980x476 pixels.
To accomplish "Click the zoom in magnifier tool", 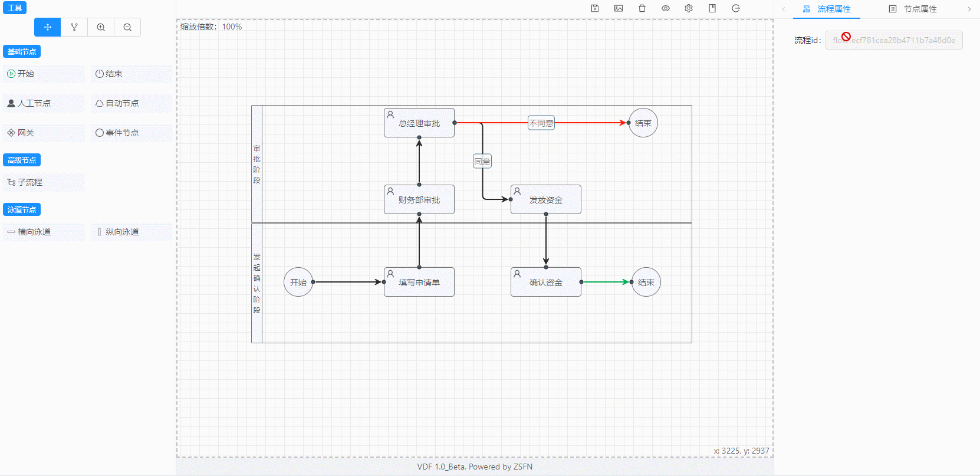I will click(101, 27).
